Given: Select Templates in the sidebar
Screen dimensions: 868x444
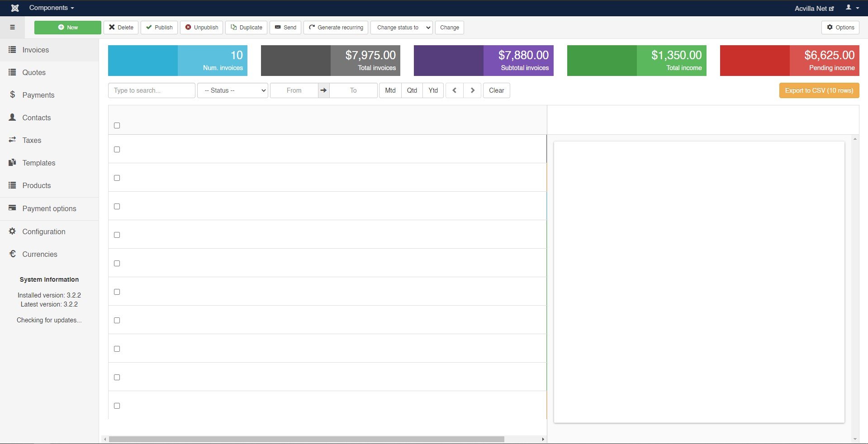Looking at the screenshot, I should click(38, 163).
